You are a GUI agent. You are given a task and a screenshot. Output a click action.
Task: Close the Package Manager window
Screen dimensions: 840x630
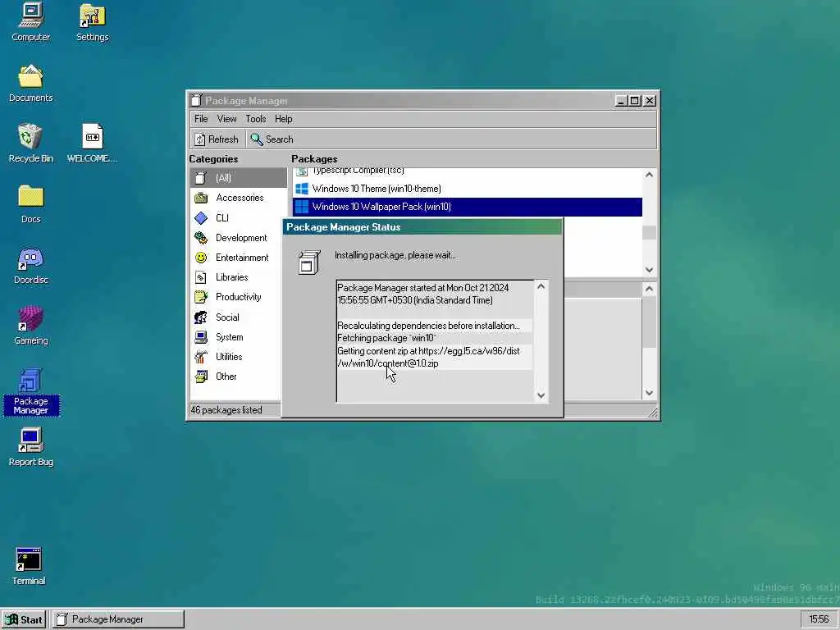(x=650, y=101)
